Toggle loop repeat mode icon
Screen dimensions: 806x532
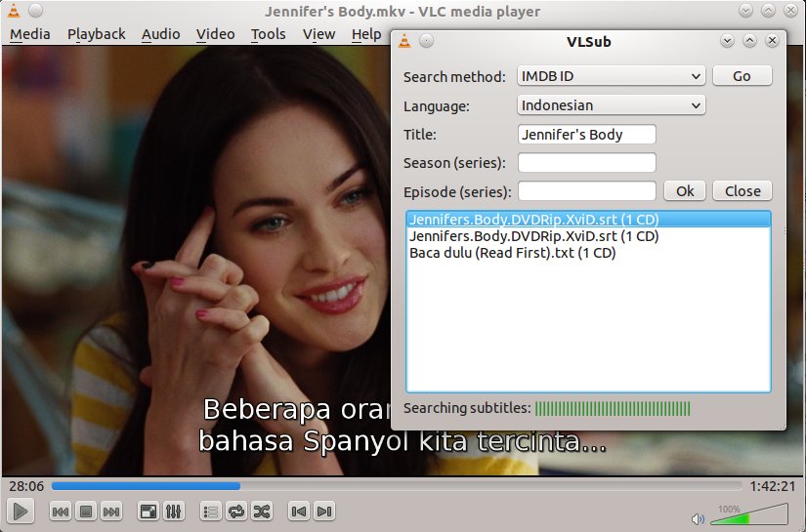point(236,512)
